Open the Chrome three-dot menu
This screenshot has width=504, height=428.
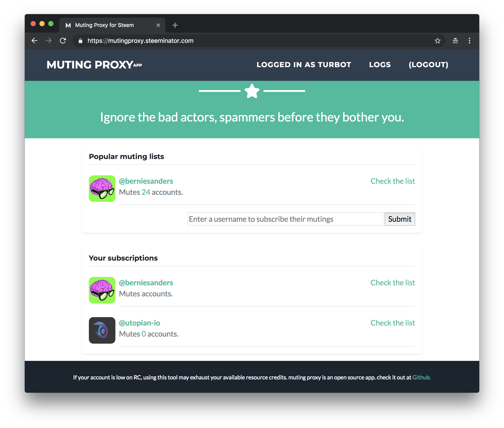pos(469,41)
